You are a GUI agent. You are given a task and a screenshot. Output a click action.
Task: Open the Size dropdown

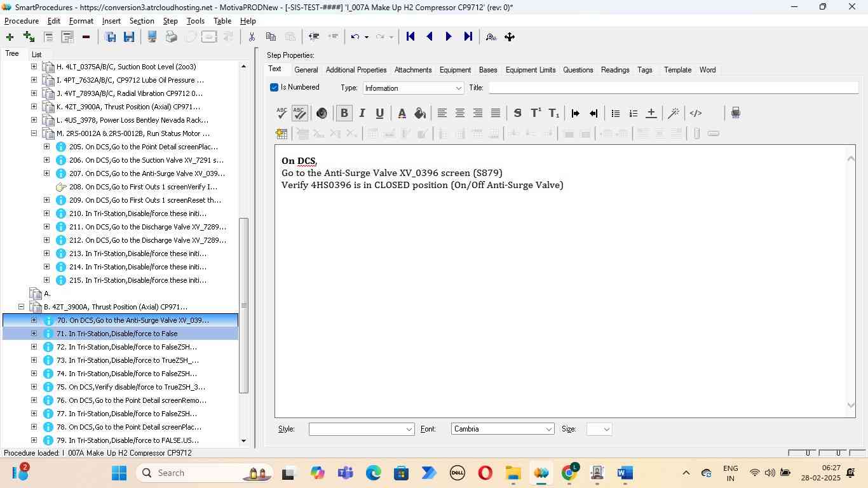(599, 429)
